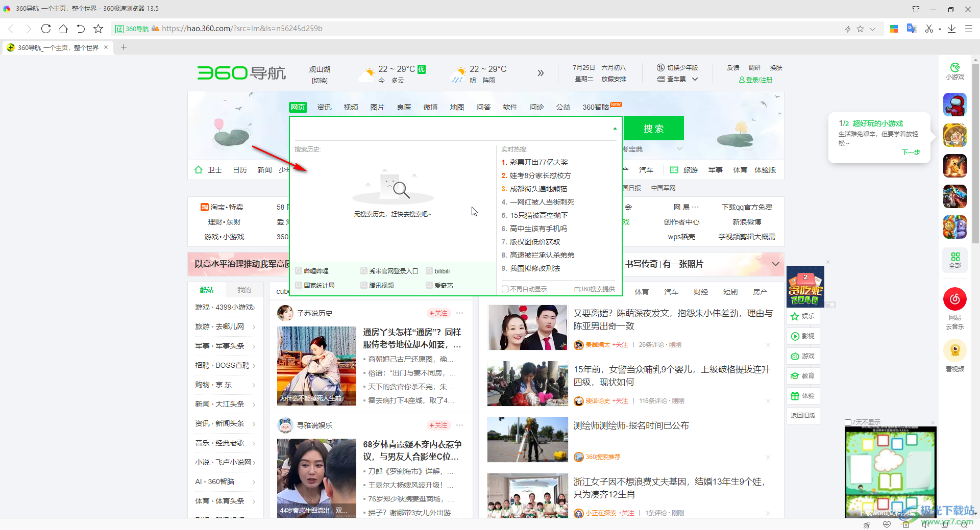Image resolution: width=980 pixels, height=530 pixels.
Task: Open the colorful apps grid extension icon
Action: click(894, 29)
